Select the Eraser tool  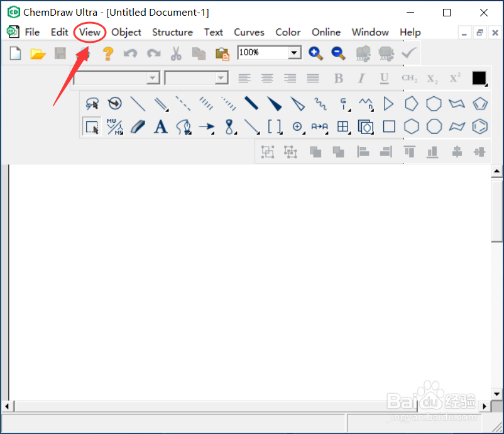(x=138, y=127)
